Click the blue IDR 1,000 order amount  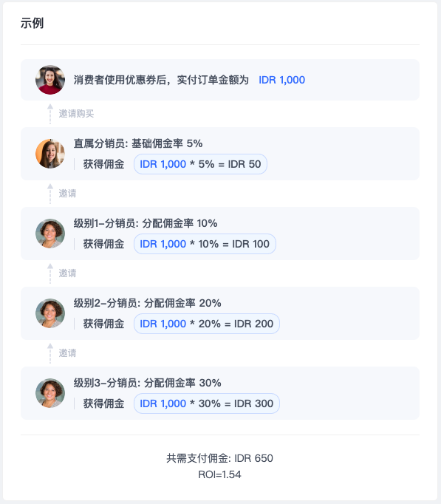pos(281,80)
